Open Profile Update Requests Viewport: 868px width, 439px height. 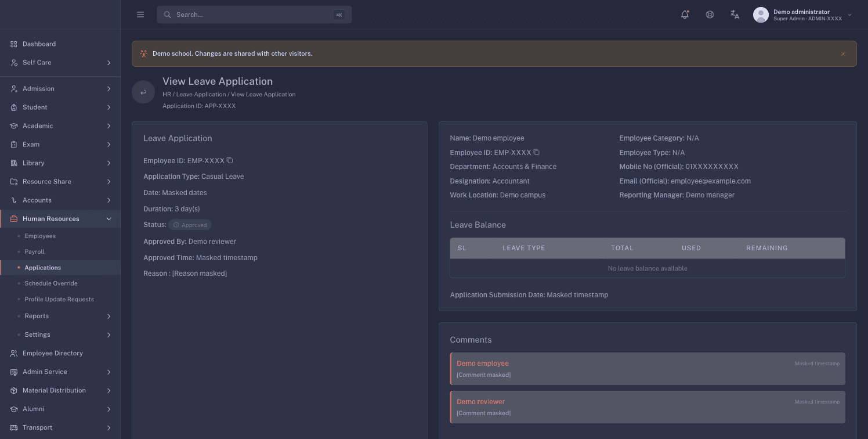coord(60,300)
